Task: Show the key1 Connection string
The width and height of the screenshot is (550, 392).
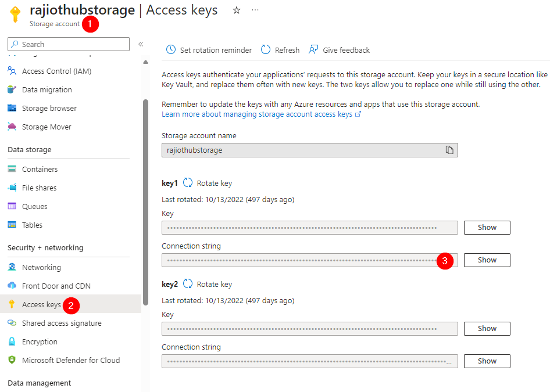Action: coord(487,260)
